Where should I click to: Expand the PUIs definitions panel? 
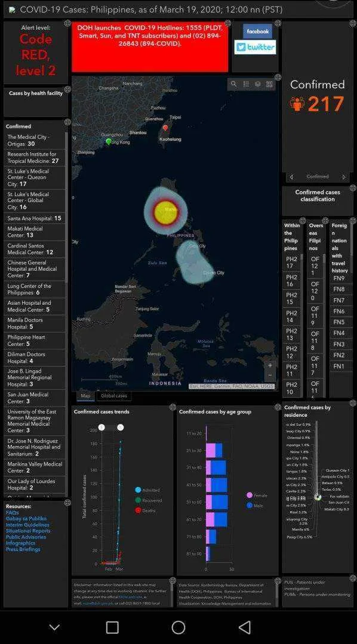click(x=353, y=578)
